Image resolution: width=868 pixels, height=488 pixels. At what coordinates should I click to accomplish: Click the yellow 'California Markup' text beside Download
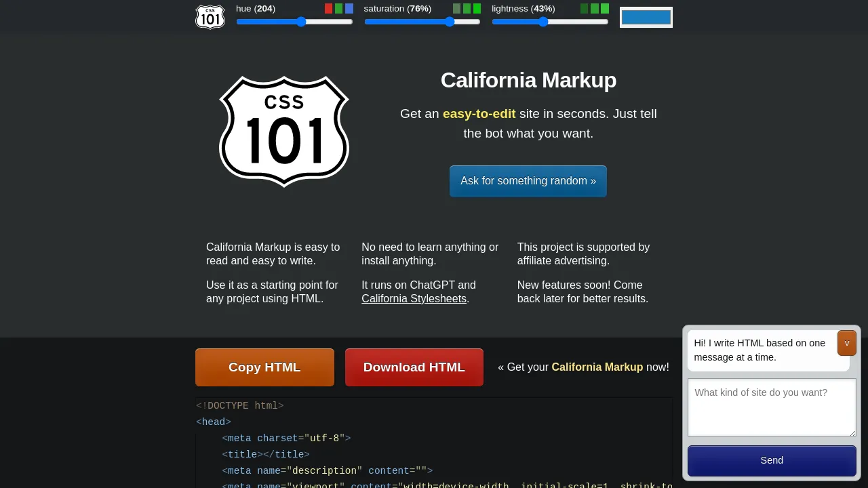(597, 367)
